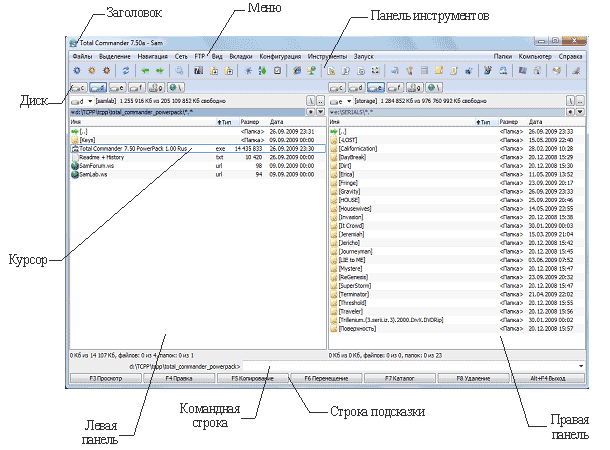Select drive c button in left drive bar
The width and height of the screenshot is (610, 450).
80,89
